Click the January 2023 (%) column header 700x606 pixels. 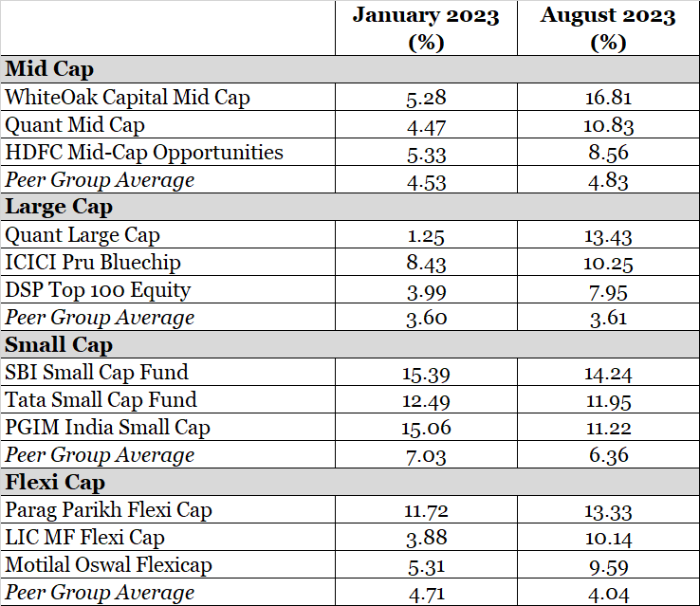click(x=425, y=28)
